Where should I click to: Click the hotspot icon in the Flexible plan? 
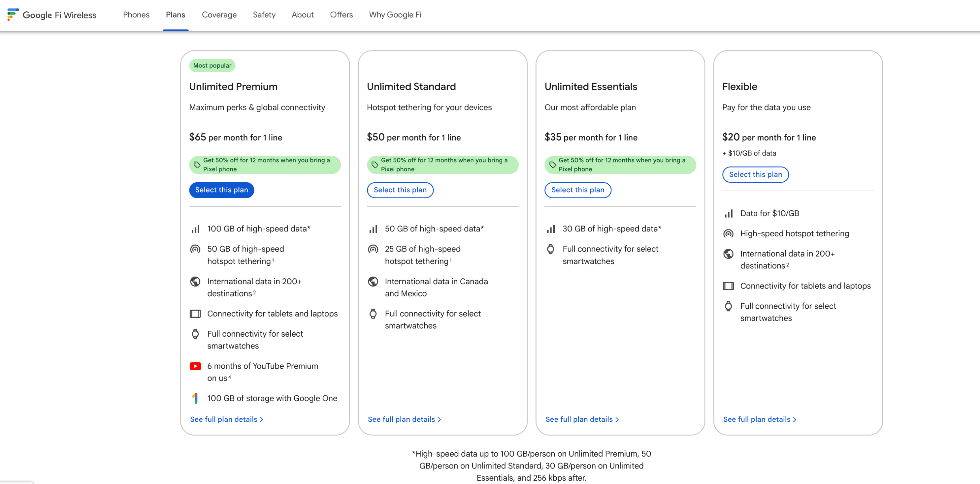click(x=728, y=233)
